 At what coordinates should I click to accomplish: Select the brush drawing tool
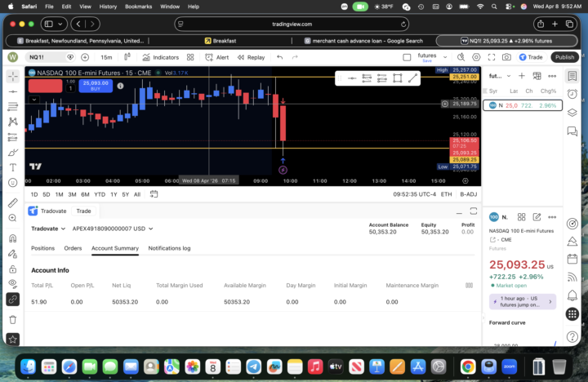click(13, 152)
